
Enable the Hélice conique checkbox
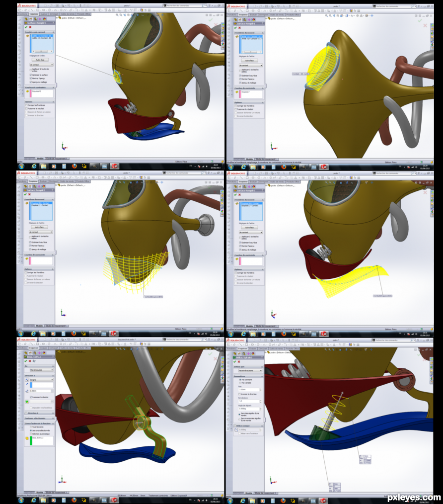(x=235, y=426)
